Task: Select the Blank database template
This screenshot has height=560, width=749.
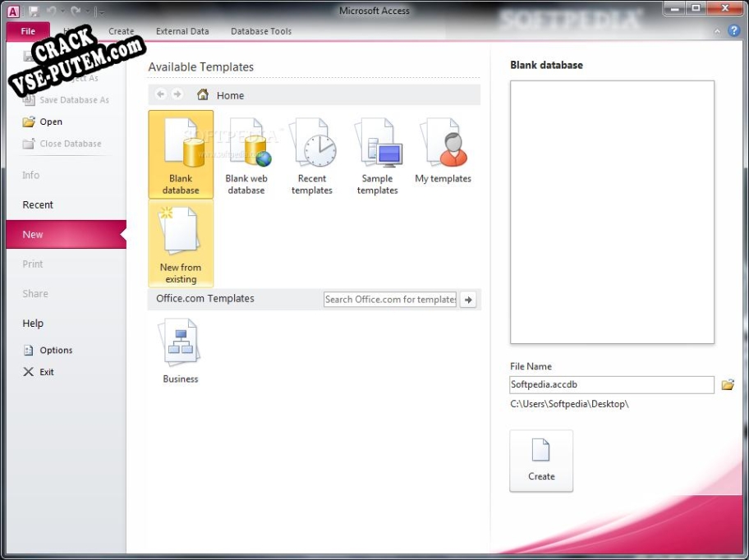Action: [180, 156]
